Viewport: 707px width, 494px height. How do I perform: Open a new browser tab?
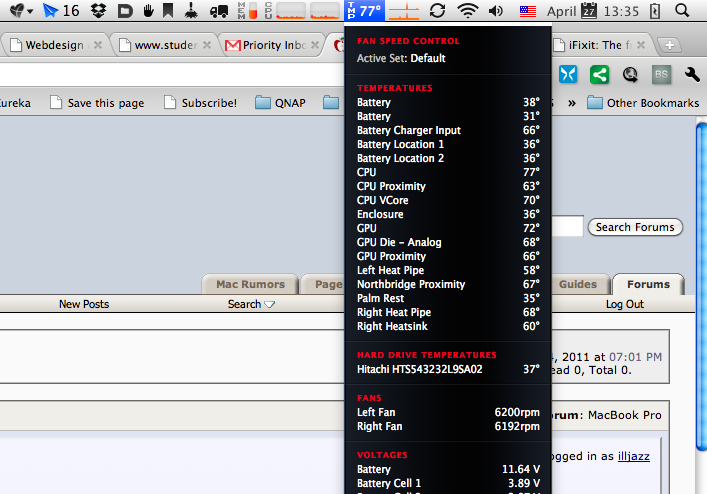pyautogui.click(x=670, y=45)
